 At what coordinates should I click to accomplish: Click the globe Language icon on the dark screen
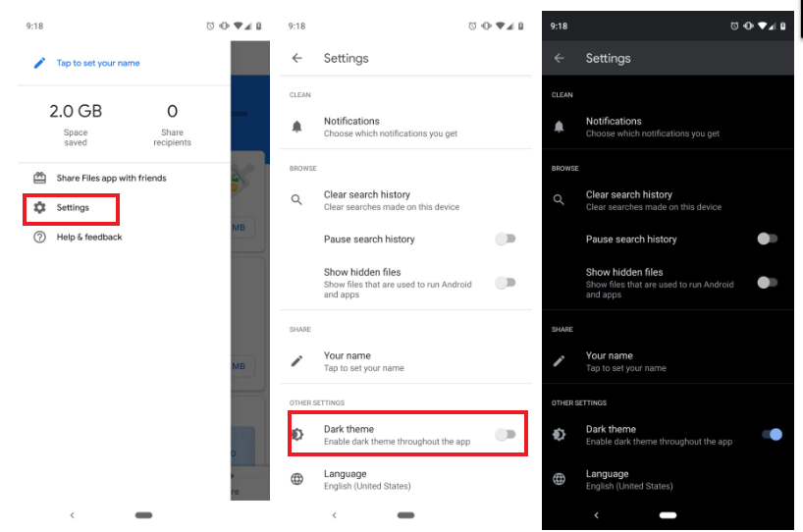pyautogui.click(x=560, y=479)
